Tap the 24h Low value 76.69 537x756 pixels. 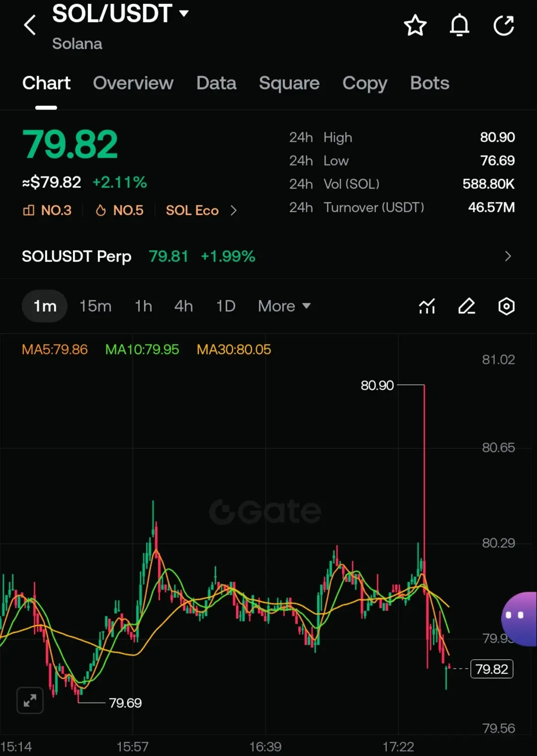tap(497, 161)
